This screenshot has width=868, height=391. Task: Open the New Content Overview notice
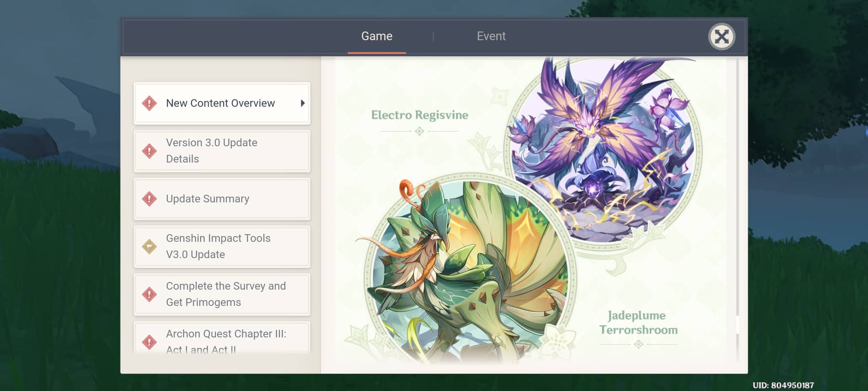(222, 103)
